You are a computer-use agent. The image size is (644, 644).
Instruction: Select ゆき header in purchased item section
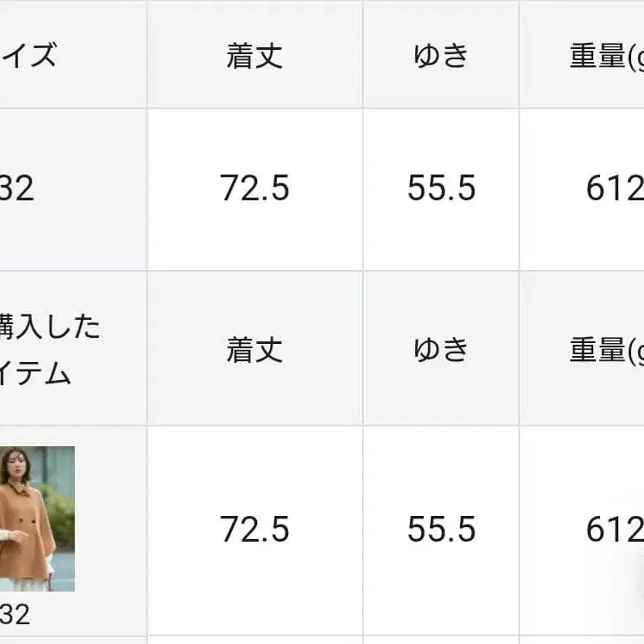441,349
